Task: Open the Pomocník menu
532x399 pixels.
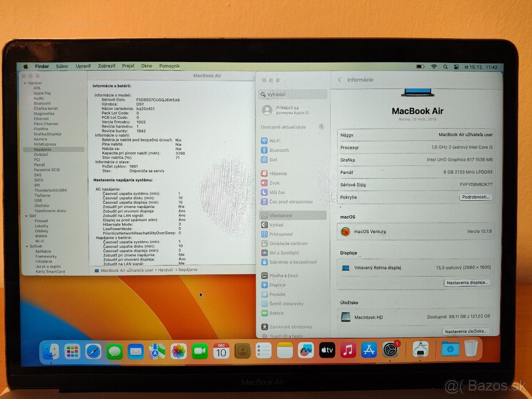Action: 171,66
